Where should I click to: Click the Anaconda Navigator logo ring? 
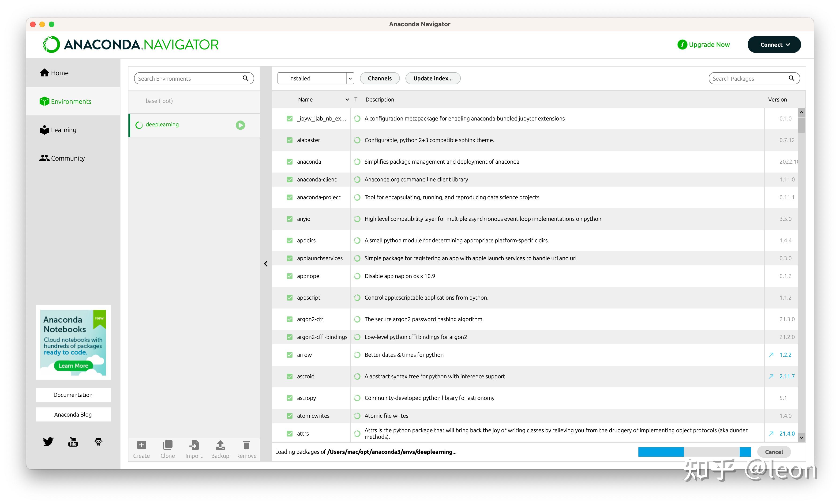(x=51, y=45)
